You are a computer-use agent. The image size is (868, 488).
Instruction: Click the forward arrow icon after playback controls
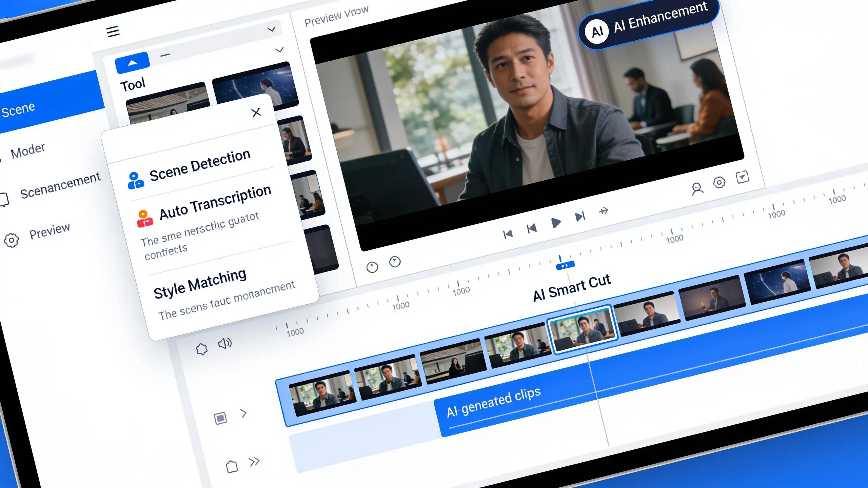coord(603,211)
